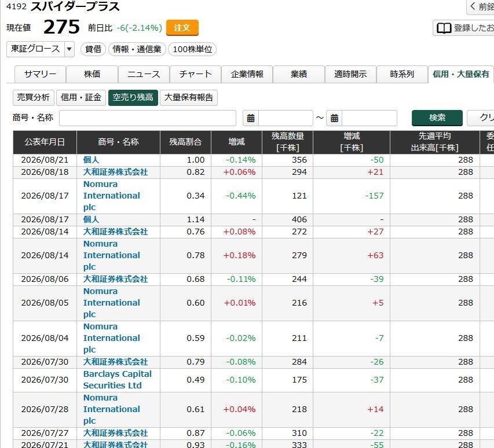Open 個人 link dated 2026/08/17
Image resolution: width=494 pixels, height=448 pixels.
click(x=91, y=219)
